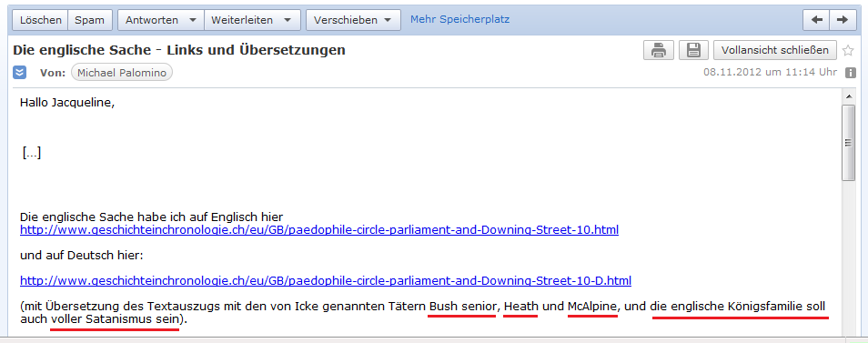Click sender Michael Palomino chip

[122, 73]
